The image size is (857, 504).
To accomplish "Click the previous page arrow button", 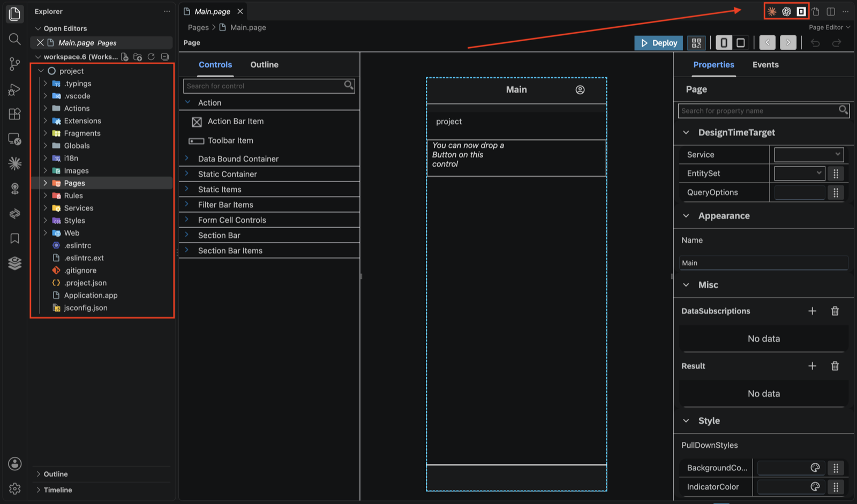I will coord(767,43).
